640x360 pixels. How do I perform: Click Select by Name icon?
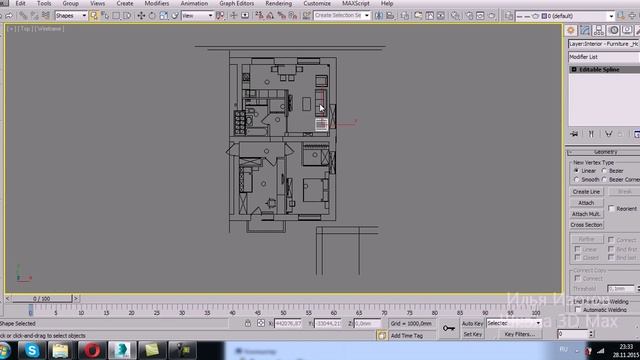click(x=105, y=16)
